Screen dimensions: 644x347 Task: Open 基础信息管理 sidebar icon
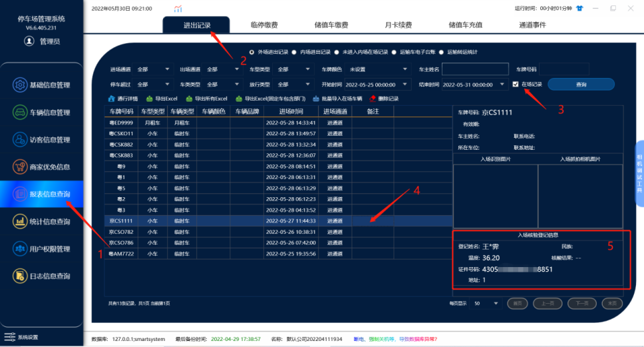click(x=19, y=85)
